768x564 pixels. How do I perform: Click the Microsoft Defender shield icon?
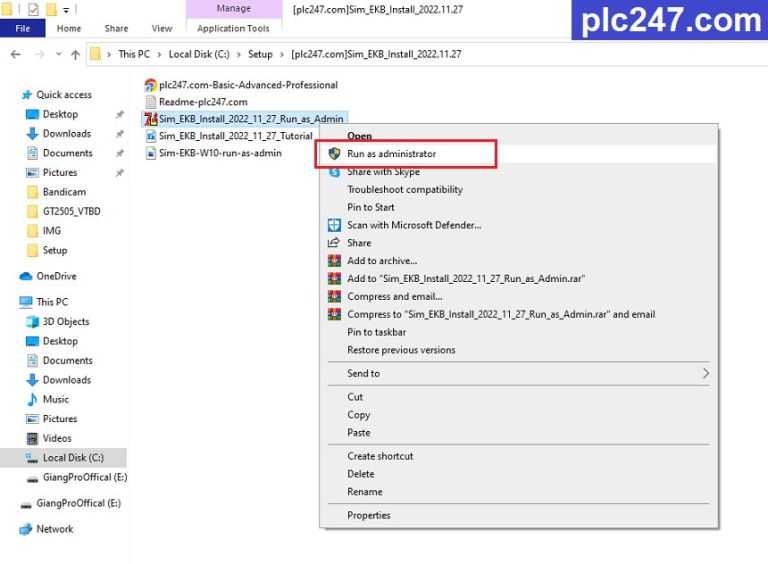(x=334, y=225)
